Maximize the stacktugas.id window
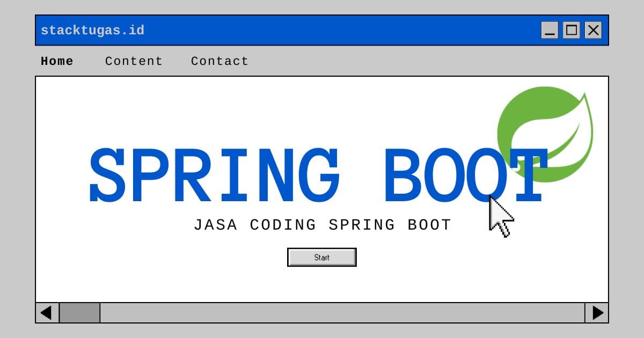644x338 pixels. [x=572, y=31]
